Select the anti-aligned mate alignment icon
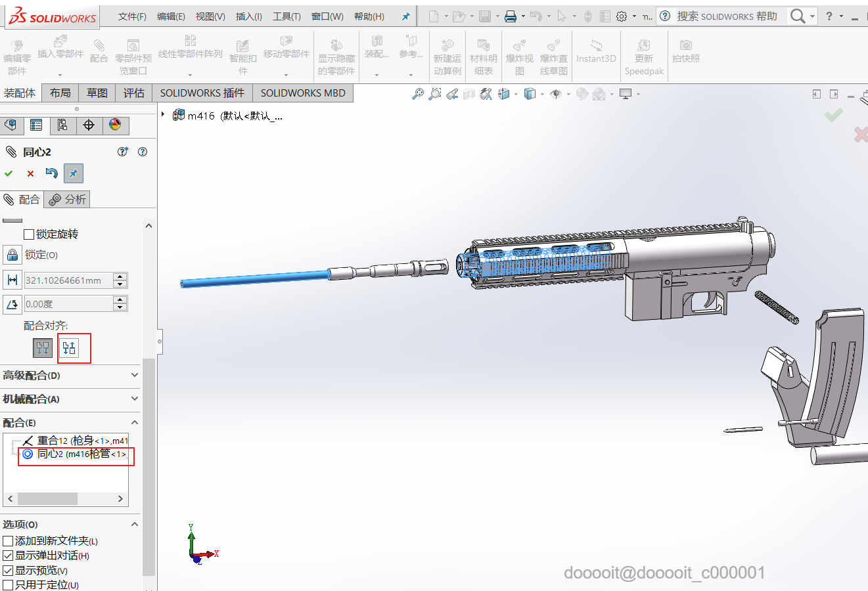The image size is (868, 591). click(x=70, y=348)
